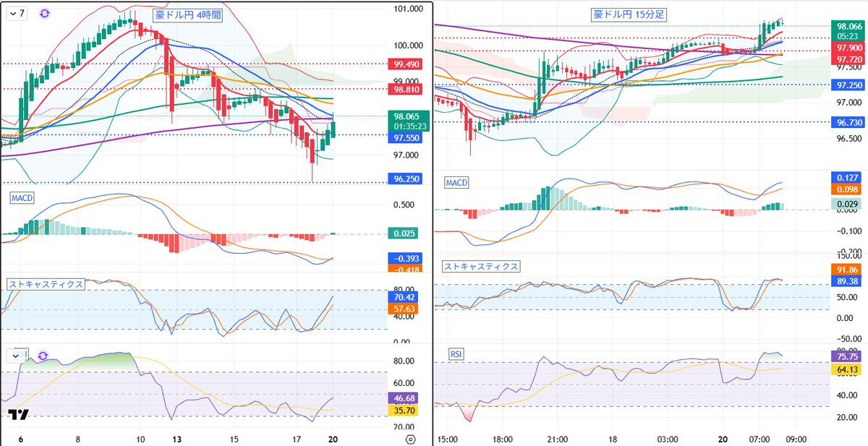
Task: Click the 96.730 blue price label
Action: (847, 122)
